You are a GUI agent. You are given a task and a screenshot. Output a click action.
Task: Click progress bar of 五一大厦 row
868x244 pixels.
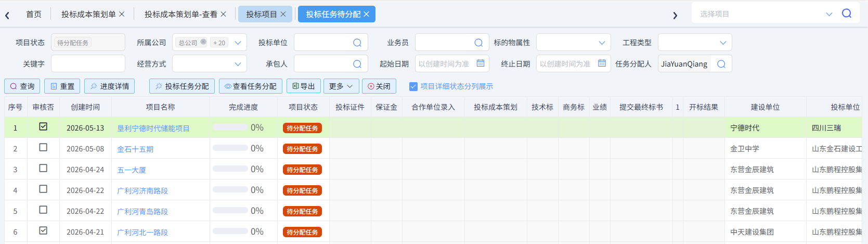coord(230,169)
